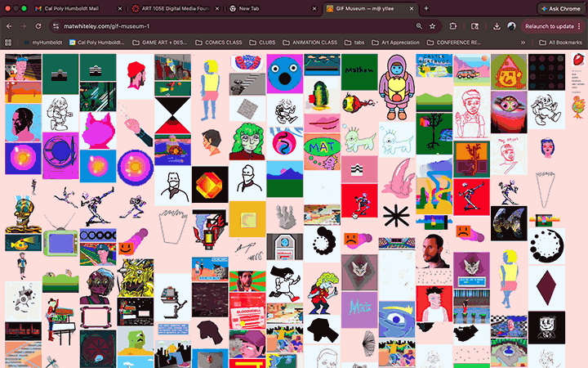
Task: Open the bald bearded man photo GIF
Action: pyautogui.click(x=434, y=251)
